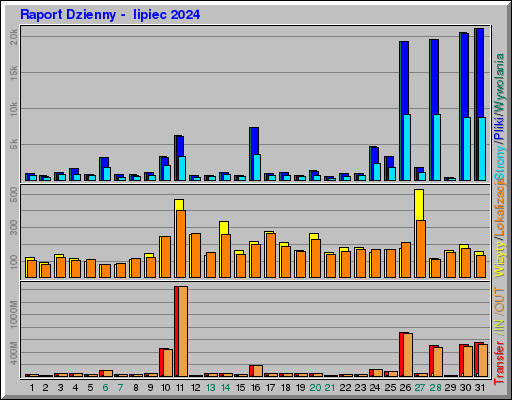This screenshot has width=512, height=400.
Task: Click the '20k' axis label
Action: (x=14, y=37)
